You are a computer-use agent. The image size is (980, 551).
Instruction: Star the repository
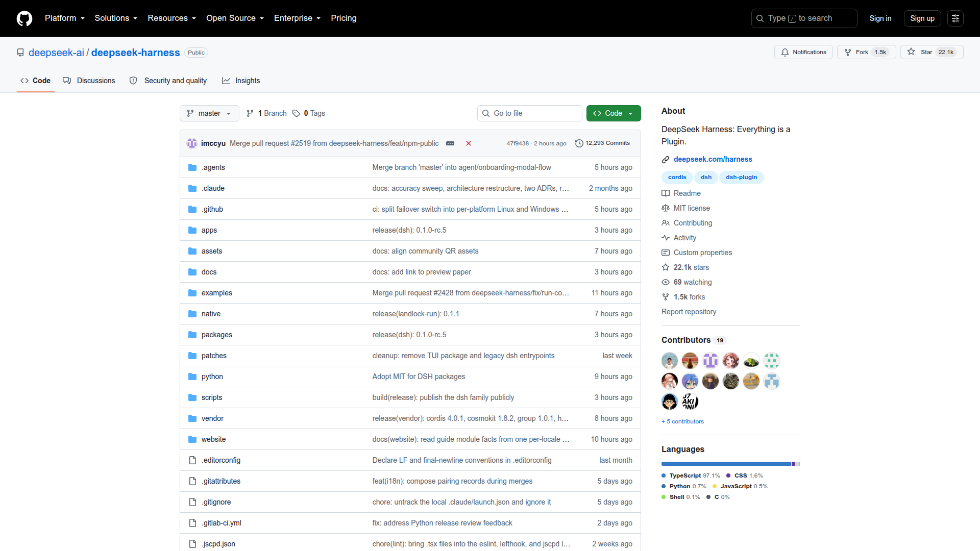coord(932,52)
